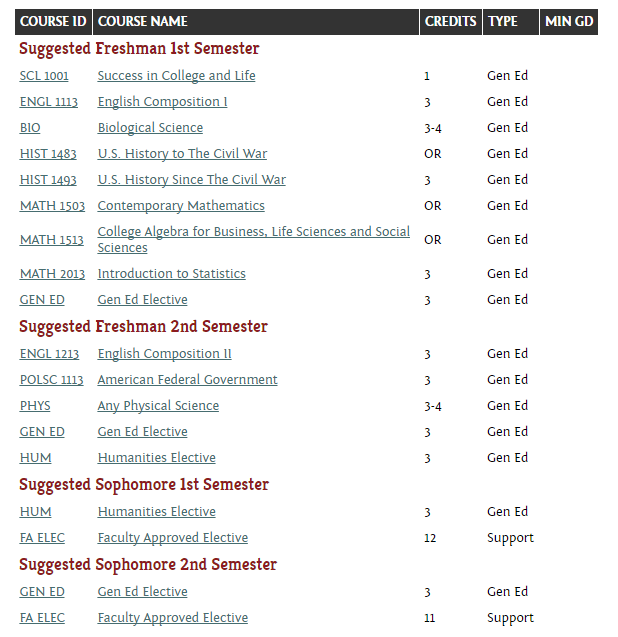This screenshot has height=637, width=618.
Task: Select the Biological Science course link
Action: [150, 128]
